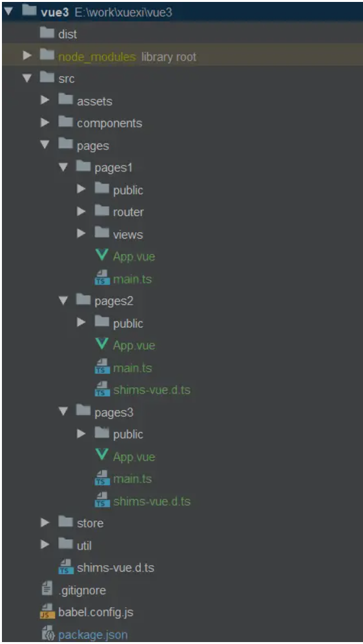Collapse the pages2 folder arrow
The image size is (363, 644).
(63, 301)
